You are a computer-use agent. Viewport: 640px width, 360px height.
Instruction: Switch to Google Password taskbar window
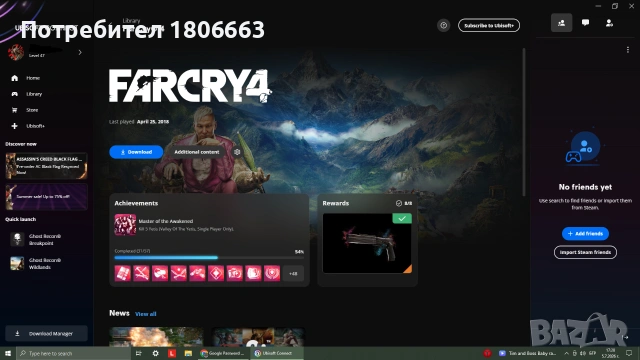222,353
